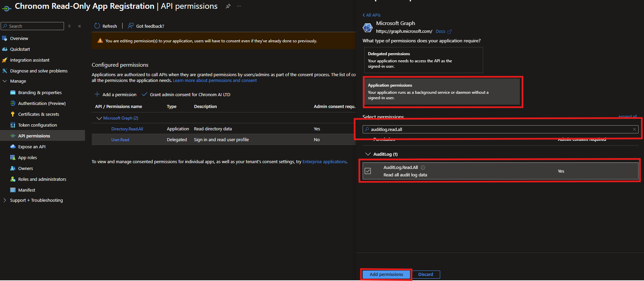Click the Authentication (Preview) icon
Image resolution: width=644 pixels, height=281 pixels.
(x=13, y=103)
